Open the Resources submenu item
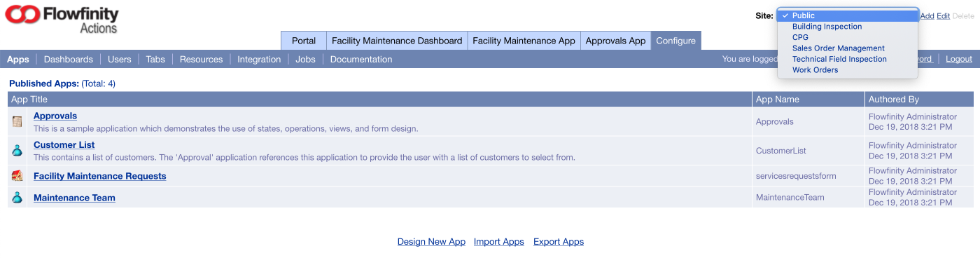The width and height of the screenshot is (980, 258). coord(202,60)
